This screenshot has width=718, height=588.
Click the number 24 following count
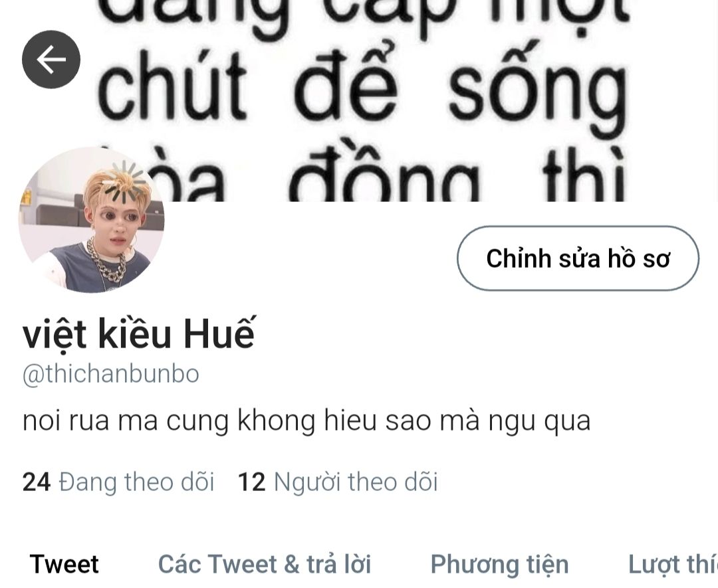click(36, 482)
